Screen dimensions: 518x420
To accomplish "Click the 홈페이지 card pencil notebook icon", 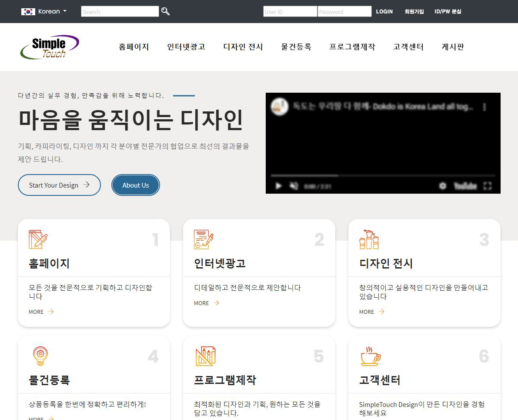I will [38, 239].
